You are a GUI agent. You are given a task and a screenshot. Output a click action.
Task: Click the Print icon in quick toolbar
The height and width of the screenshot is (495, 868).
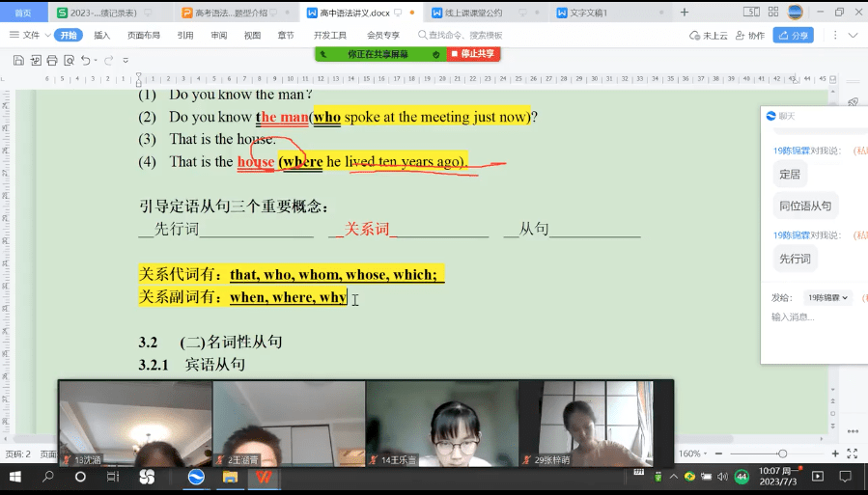click(52, 60)
